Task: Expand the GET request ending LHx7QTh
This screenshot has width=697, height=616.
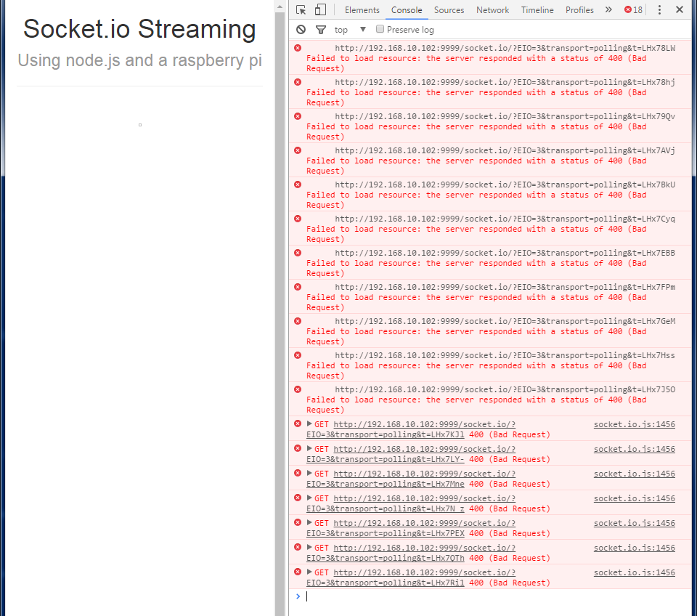Action: point(309,548)
